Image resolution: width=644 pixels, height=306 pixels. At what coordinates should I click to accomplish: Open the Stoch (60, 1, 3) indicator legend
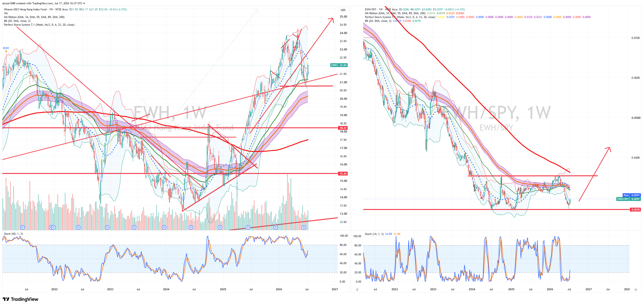[x=13, y=234]
